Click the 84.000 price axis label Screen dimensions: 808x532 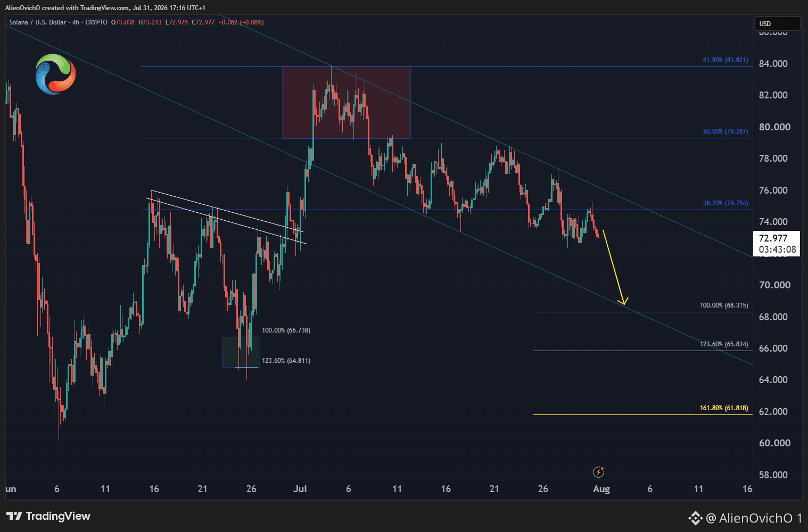[773, 64]
